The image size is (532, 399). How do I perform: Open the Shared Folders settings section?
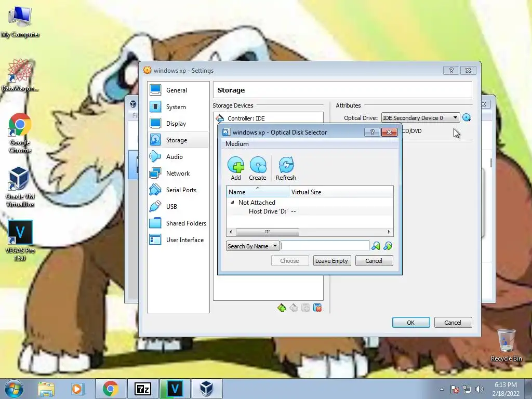179,223
